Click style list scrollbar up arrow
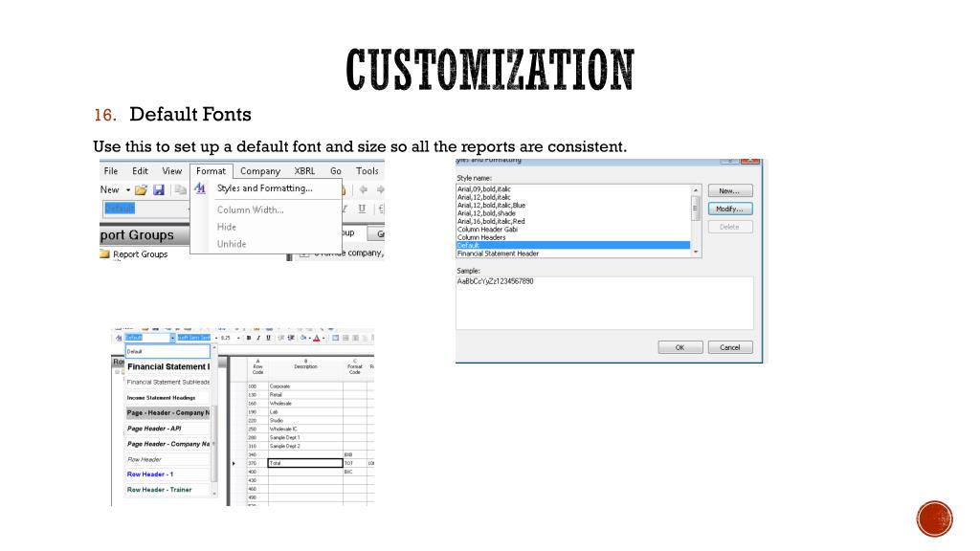980x551 pixels. pyautogui.click(x=696, y=189)
